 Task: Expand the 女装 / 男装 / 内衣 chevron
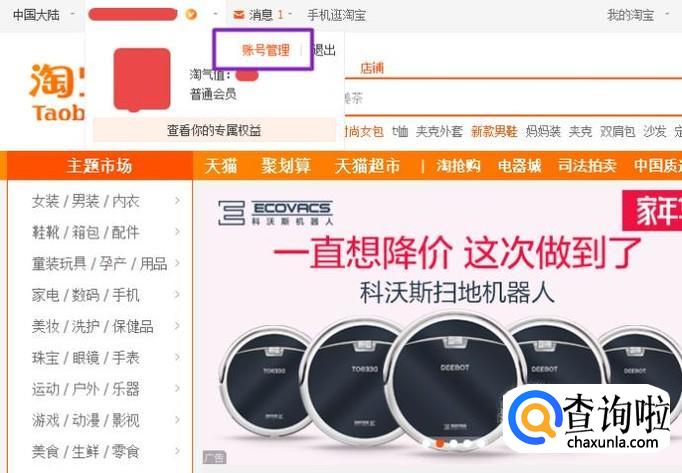[x=177, y=201]
